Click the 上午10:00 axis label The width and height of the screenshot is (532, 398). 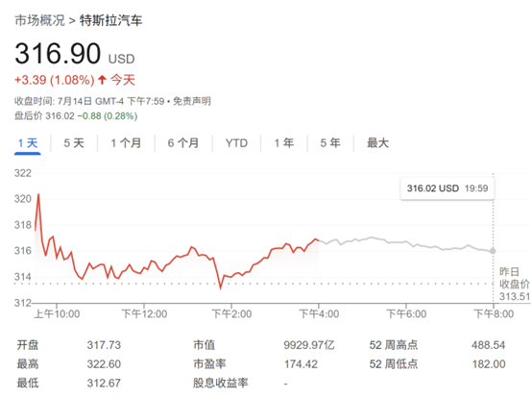coord(57,314)
